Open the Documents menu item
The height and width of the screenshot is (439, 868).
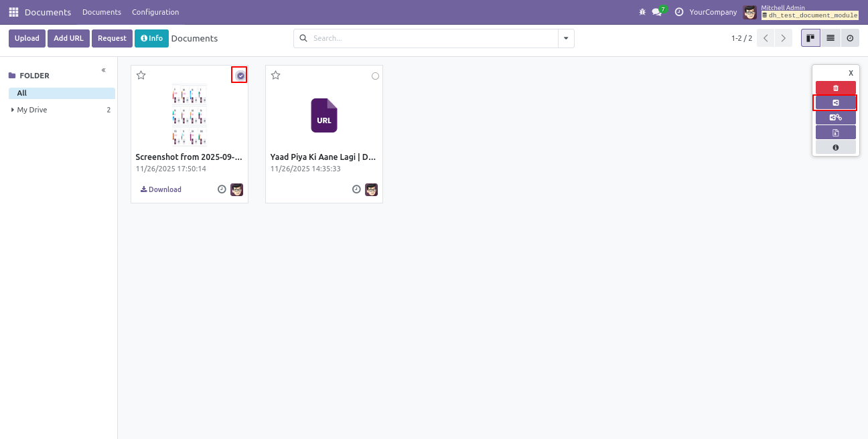click(102, 12)
